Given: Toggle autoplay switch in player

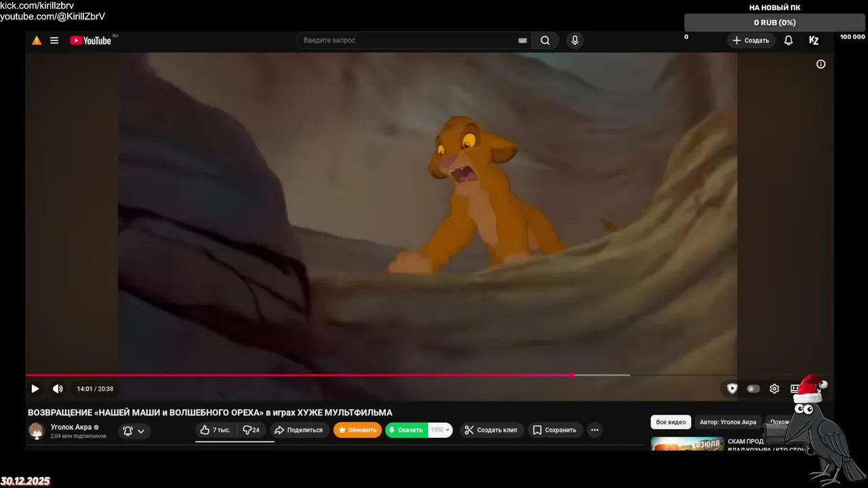Looking at the screenshot, I should [x=753, y=389].
